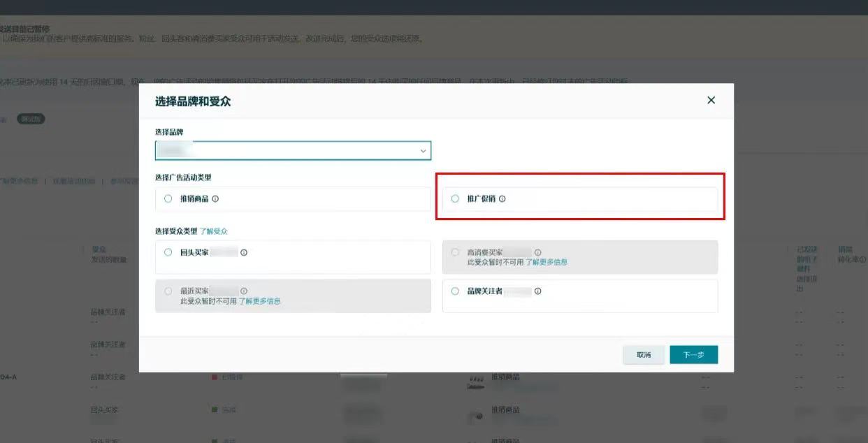Select the 推销商品 radio button
This screenshot has height=443, width=868.
coord(168,199)
